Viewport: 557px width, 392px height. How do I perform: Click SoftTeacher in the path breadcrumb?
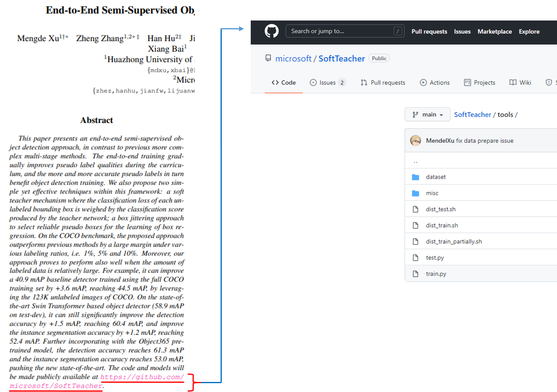tap(472, 115)
